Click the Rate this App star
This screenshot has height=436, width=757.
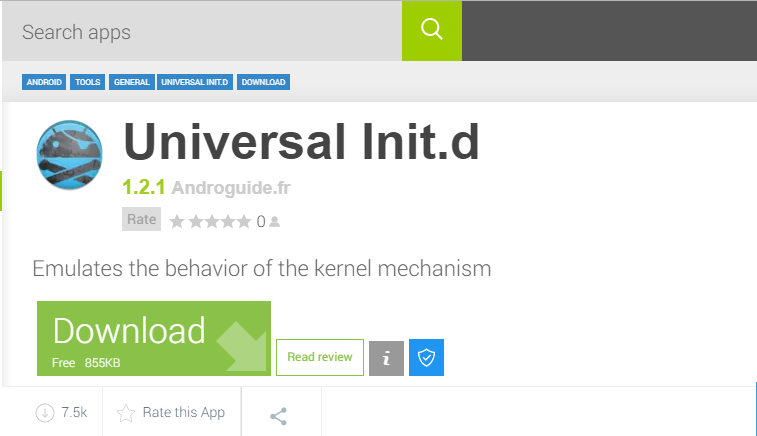[x=126, y=413]
